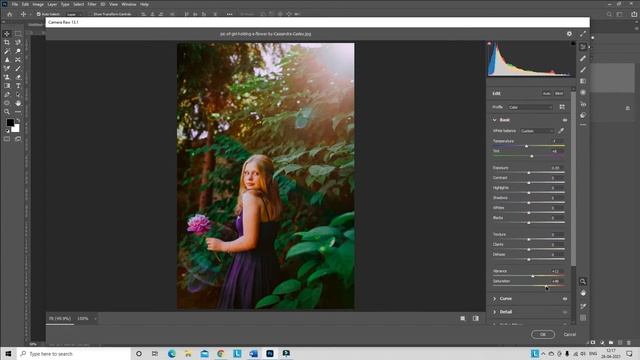Hide Curve panel edits via eye icon
640x360 pixels.
click(565, 299)
